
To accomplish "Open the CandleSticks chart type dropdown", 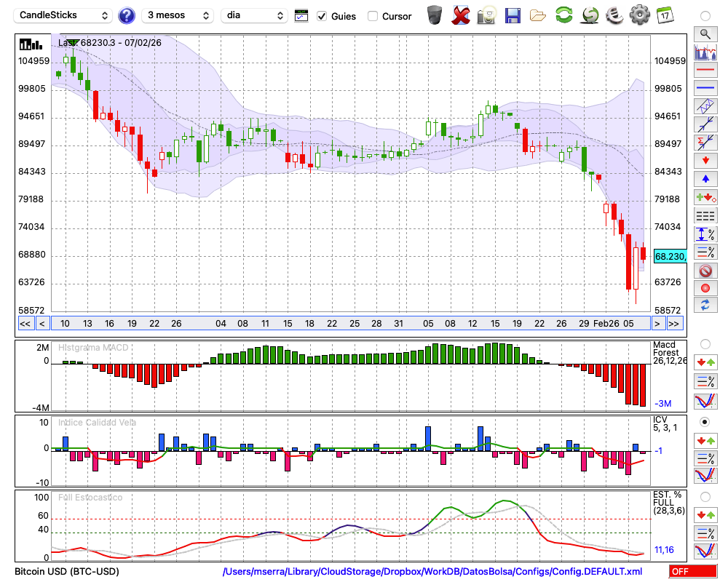I will pyautogui.click(x=63, y=15).
